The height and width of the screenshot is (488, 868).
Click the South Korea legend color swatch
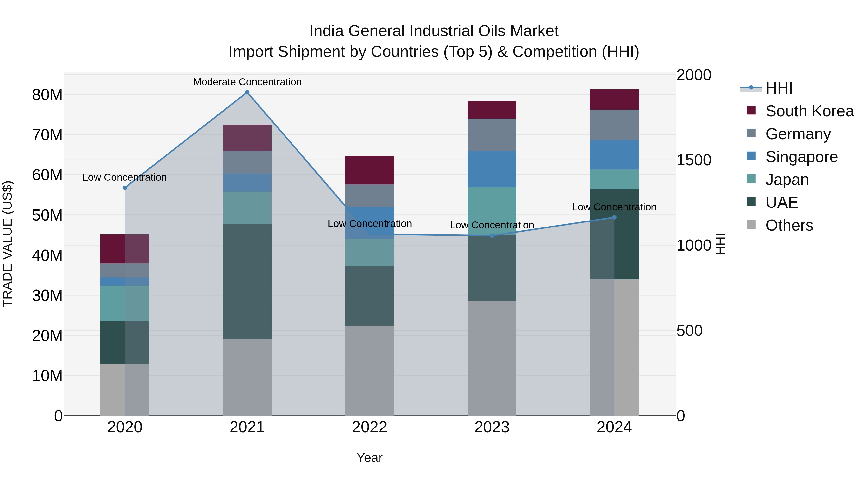[x=751, y=110]
